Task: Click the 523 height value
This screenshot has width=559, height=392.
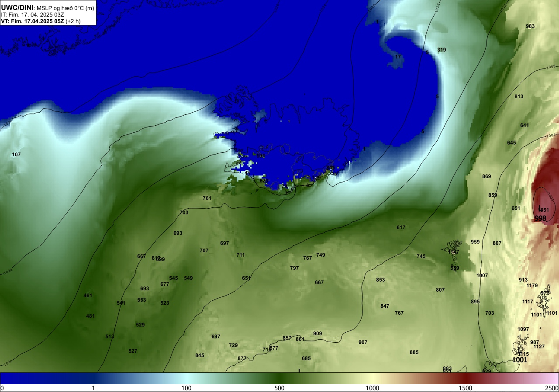Action: [x=165, y=303]
